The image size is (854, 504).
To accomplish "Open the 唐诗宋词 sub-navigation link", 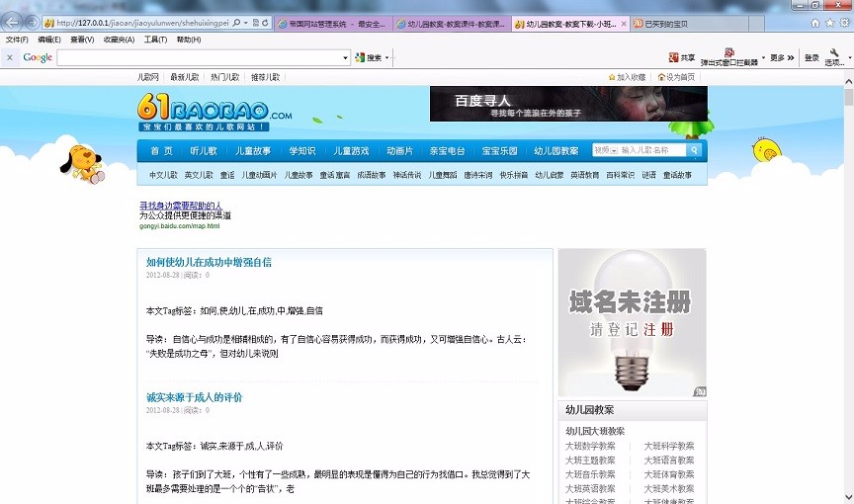I will pyautogui.click(x=478, y=175).
